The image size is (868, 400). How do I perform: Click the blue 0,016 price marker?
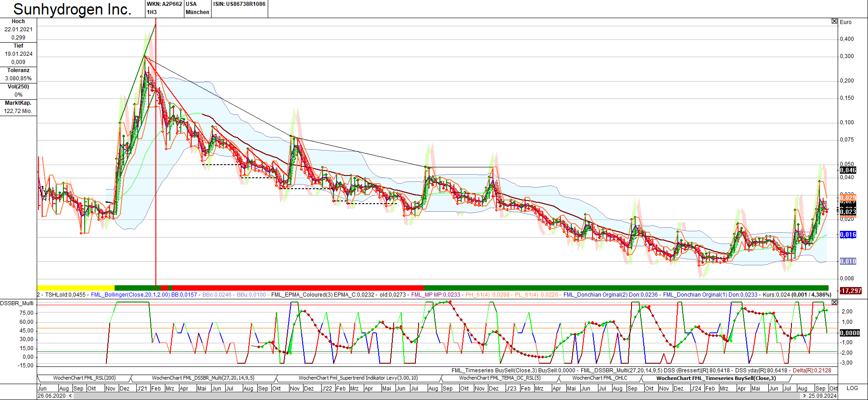pyautogui.click(x=848, y=235)
